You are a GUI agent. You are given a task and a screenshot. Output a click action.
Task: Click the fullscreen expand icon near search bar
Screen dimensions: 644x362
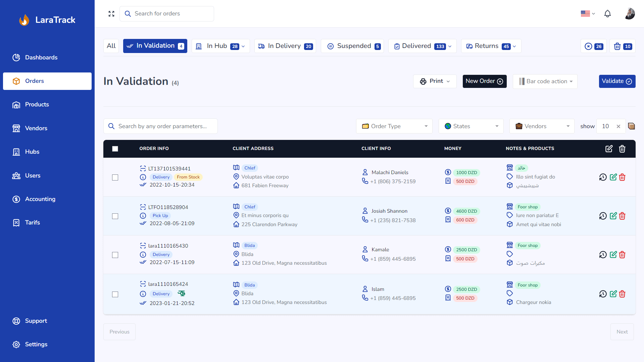click(x=111, y=14)
